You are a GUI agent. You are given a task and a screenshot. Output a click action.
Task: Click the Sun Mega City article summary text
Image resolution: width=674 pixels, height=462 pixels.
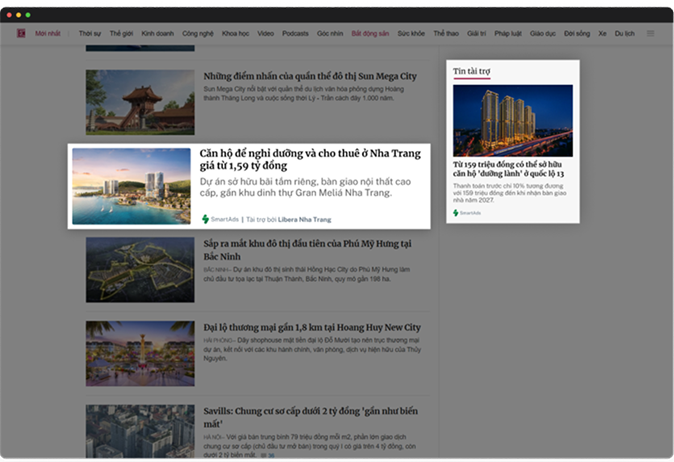click(303, 94)
